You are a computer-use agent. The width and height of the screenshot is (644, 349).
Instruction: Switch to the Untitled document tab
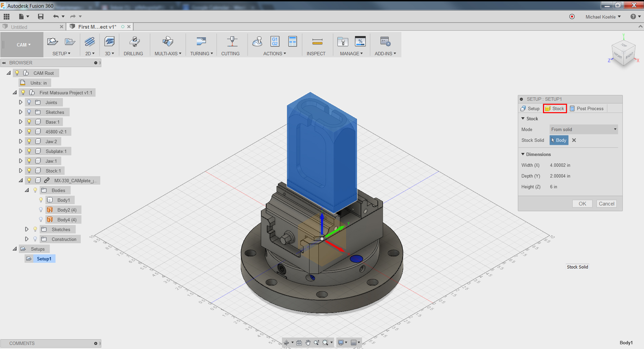coord(19,27)
